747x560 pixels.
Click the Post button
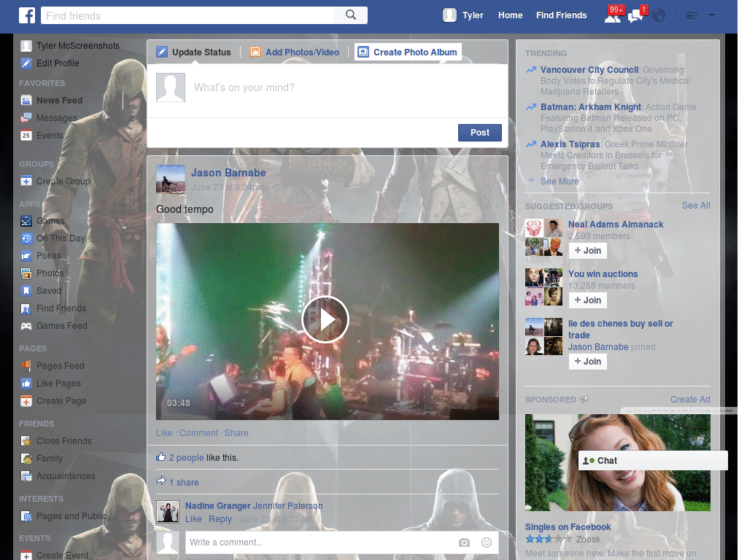[480, 133]
